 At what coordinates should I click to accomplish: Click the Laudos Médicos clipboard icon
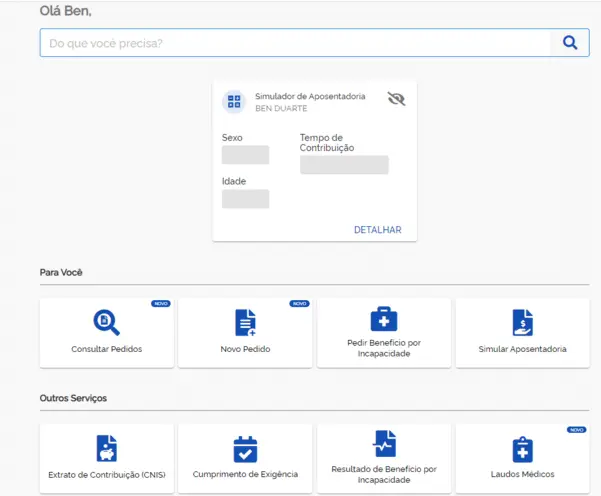tap(522, 449)
